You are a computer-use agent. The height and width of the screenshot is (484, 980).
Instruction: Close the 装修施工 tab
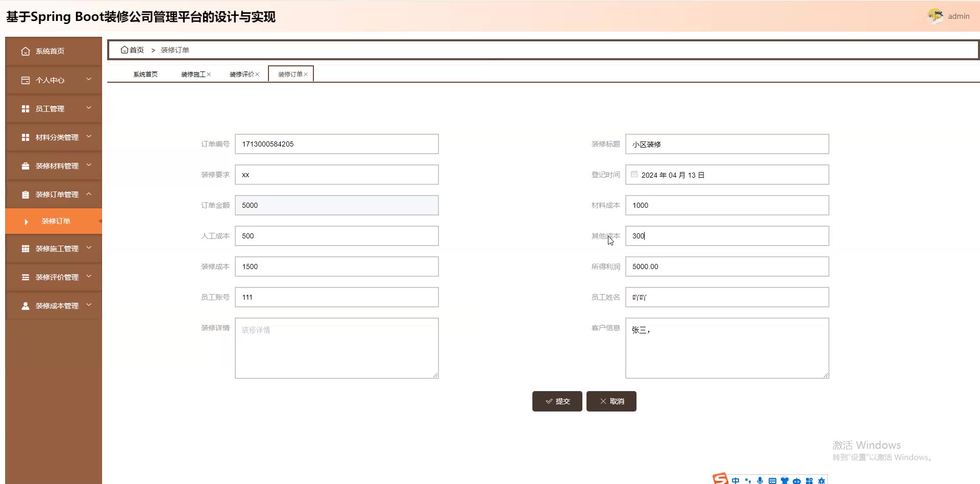(x=209, y=75)
